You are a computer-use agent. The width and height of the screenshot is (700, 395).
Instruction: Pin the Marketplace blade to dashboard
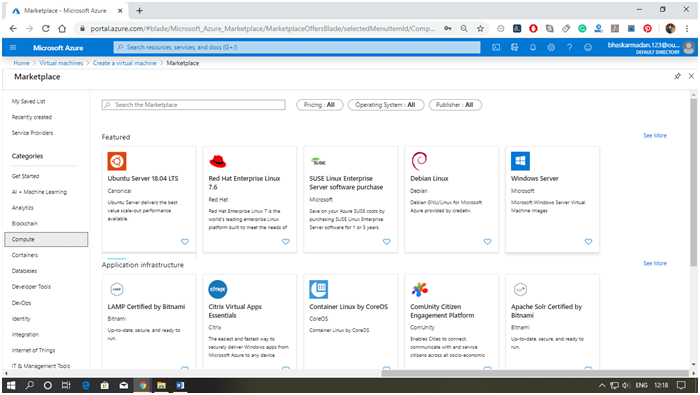[677, 76]
